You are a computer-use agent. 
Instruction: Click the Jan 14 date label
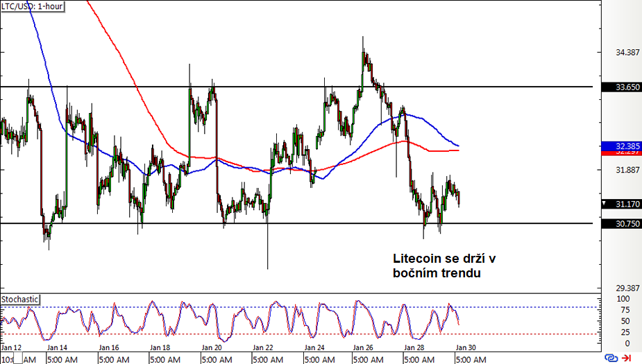(57, 347)
